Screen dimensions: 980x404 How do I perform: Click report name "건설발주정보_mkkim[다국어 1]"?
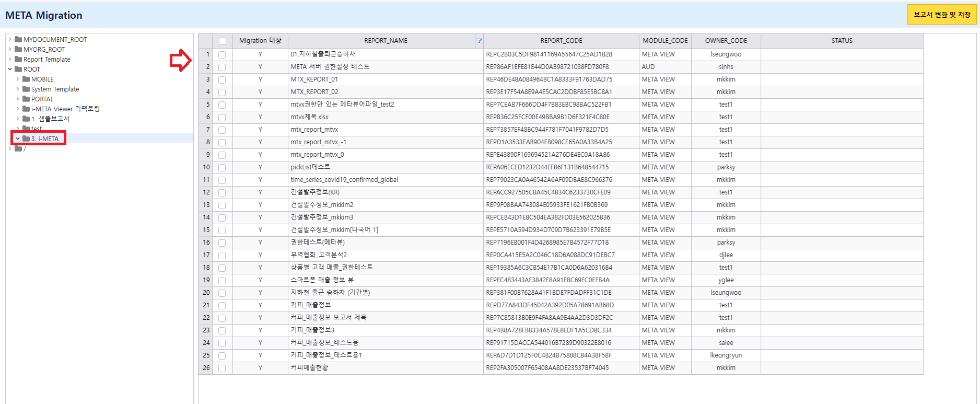(334, 230)
